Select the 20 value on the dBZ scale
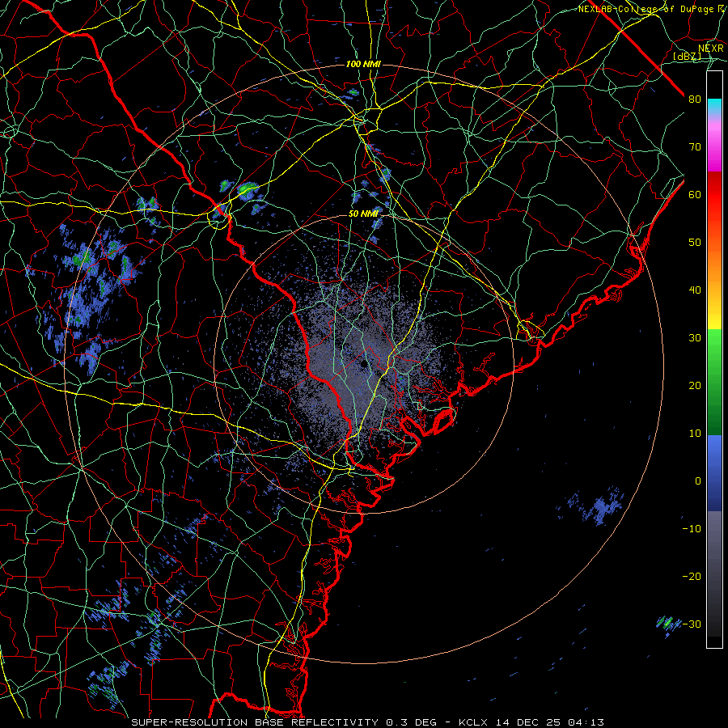Viewport: 728px width, 728px height. click(695, 385)
